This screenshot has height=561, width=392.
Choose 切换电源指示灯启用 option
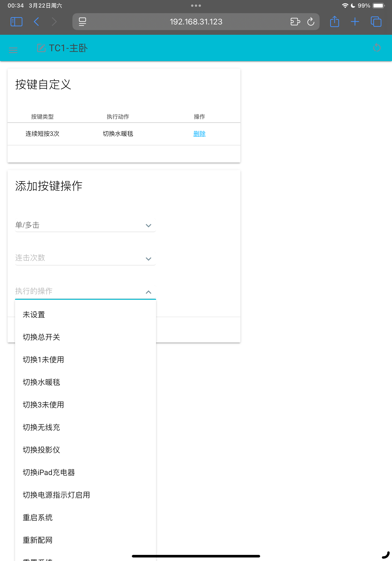[x=56, y=495]
